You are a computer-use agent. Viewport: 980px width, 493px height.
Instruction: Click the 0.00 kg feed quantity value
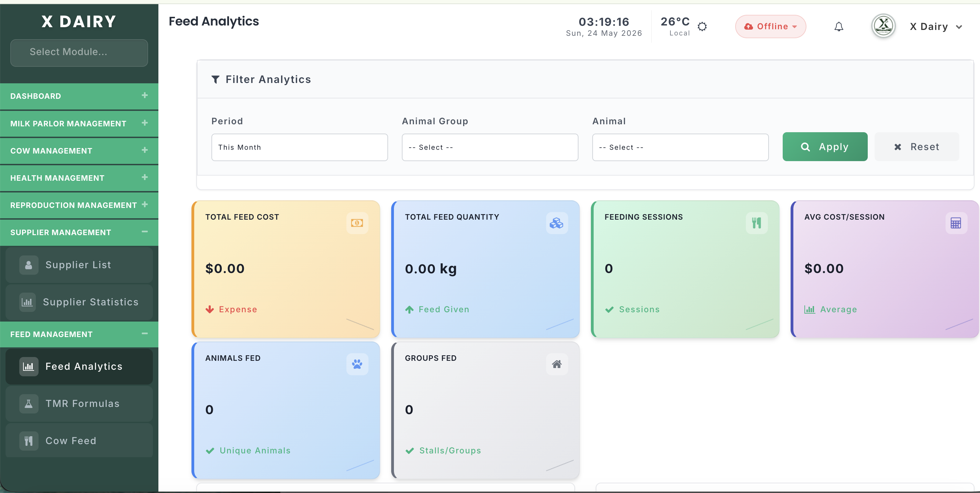pyautogui.click(x=431, y=269)
